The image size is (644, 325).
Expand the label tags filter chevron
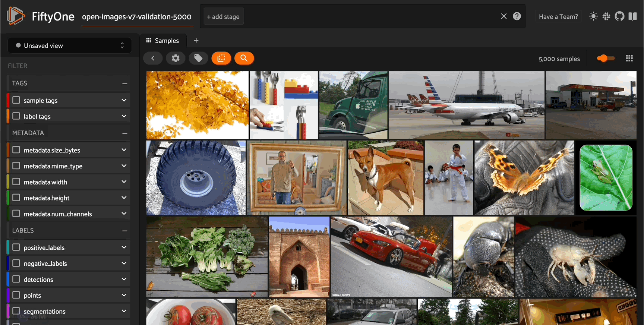pyautogui.click(x=124, y=116)
